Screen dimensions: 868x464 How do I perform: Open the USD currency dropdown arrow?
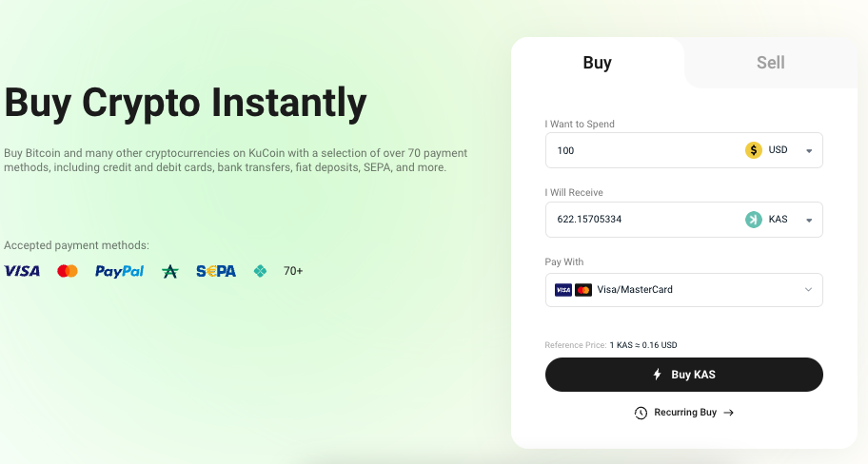(808, 150)
